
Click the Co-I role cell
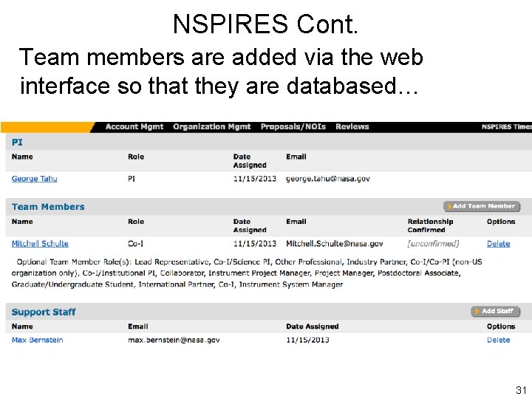(x=135, y=244)
